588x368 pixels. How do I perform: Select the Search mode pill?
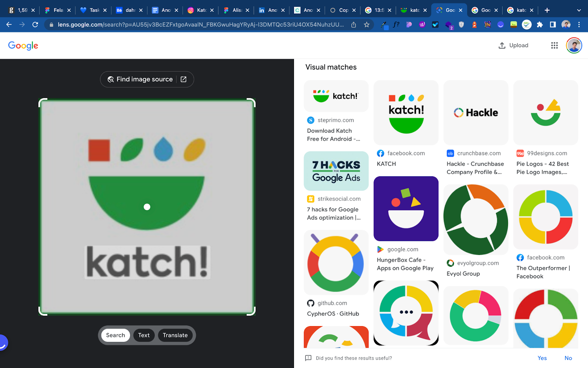115,335
